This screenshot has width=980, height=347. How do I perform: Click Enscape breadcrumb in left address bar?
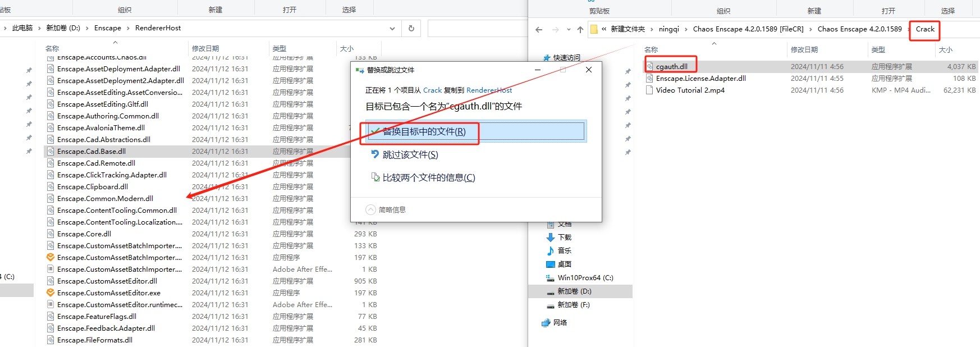click(108, 28)
